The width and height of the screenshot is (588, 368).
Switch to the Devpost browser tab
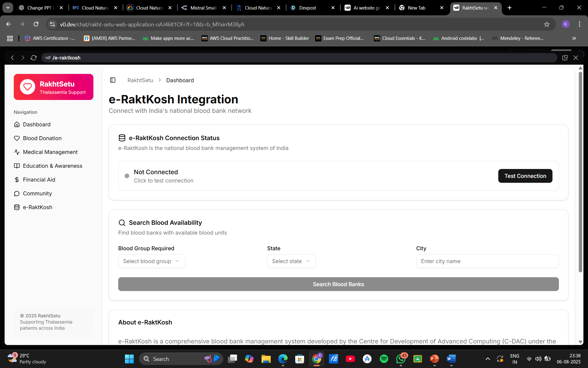coord(307,8)
